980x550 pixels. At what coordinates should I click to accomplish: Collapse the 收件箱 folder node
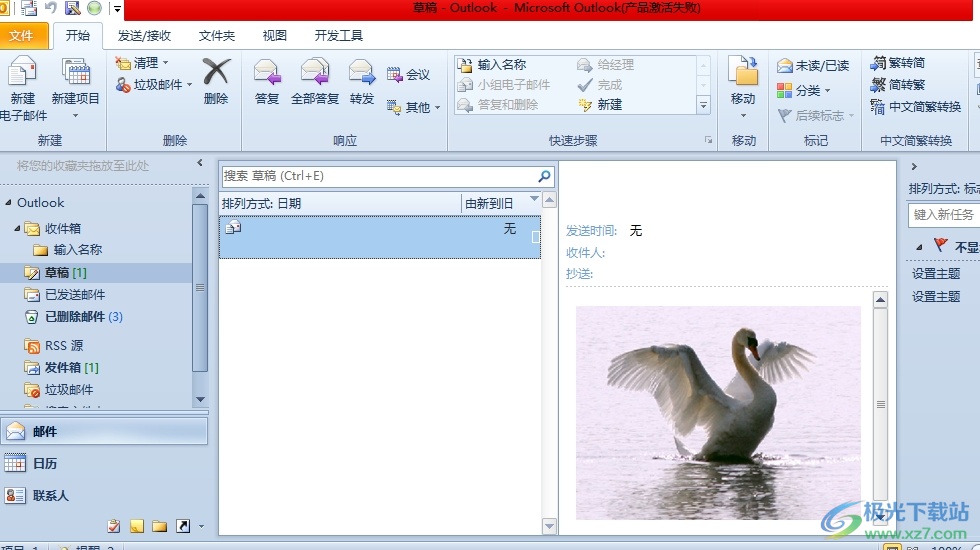(18, 228)
